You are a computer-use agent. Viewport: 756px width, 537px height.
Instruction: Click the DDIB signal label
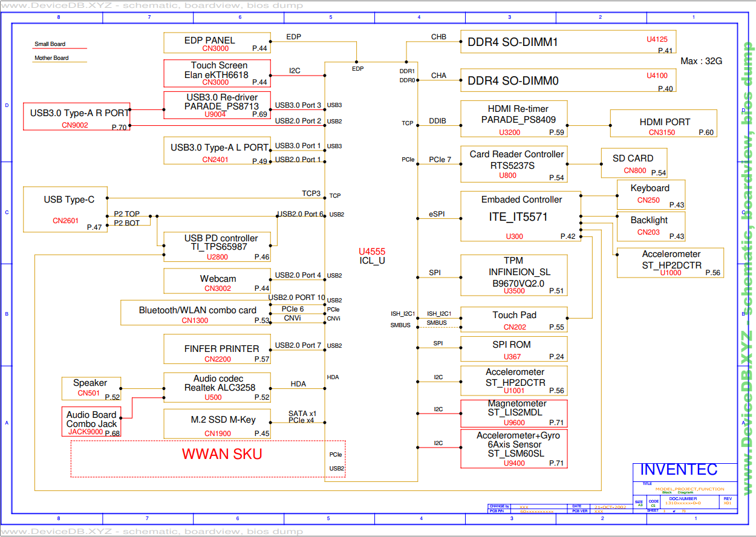coord(437,121)
